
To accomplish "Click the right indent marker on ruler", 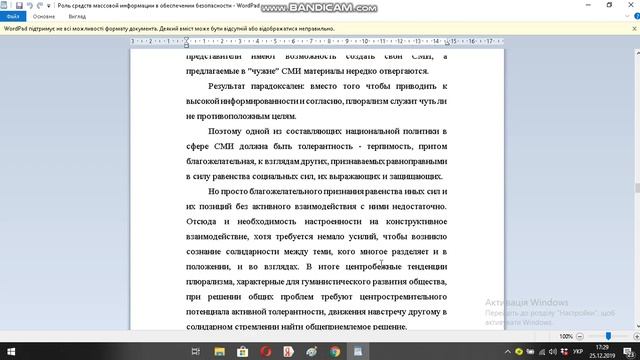I will click(x=447, y=43).
